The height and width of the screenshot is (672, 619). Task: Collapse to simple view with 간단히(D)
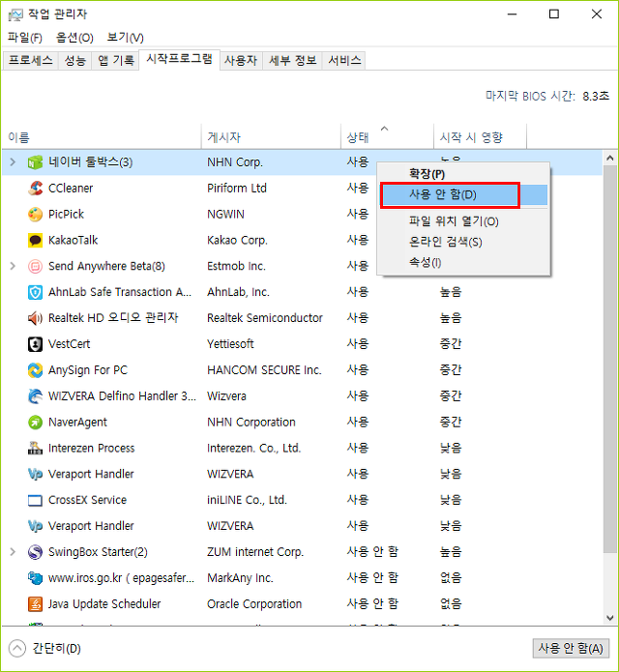click(x=44, y=648)
